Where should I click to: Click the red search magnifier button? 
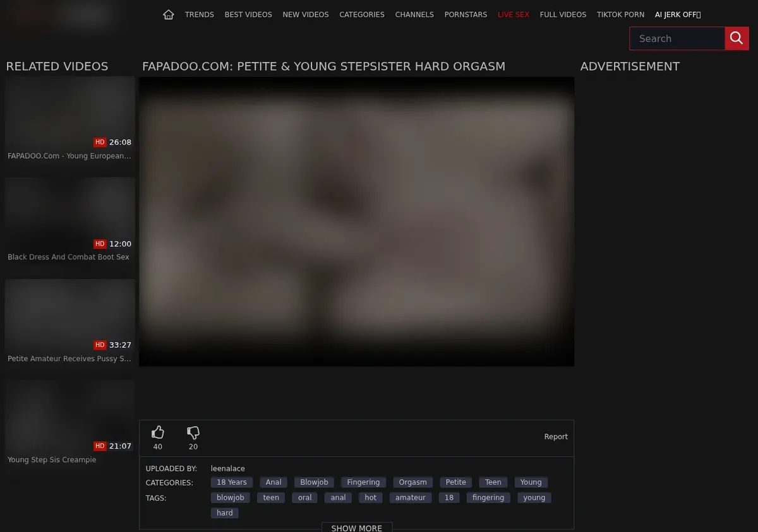pyautogui.click(x=737, y=38)
